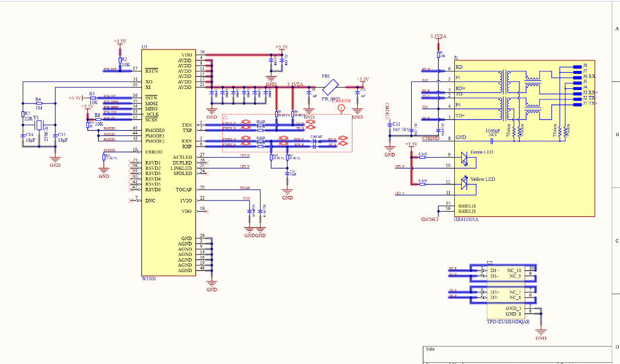
Task: Select the Y1 25MHz crystal symbol
Action: (x=39, y=125)
